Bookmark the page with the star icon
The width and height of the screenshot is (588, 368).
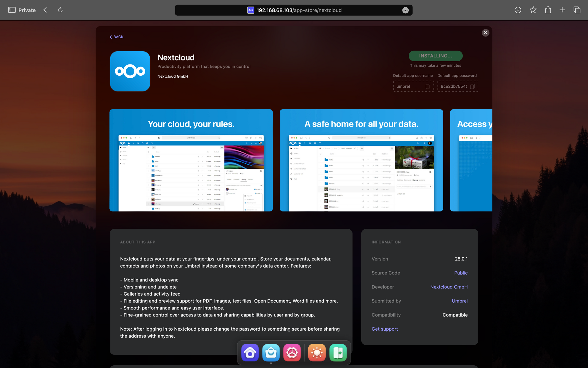pyautogui.click(x=533, y=10)
